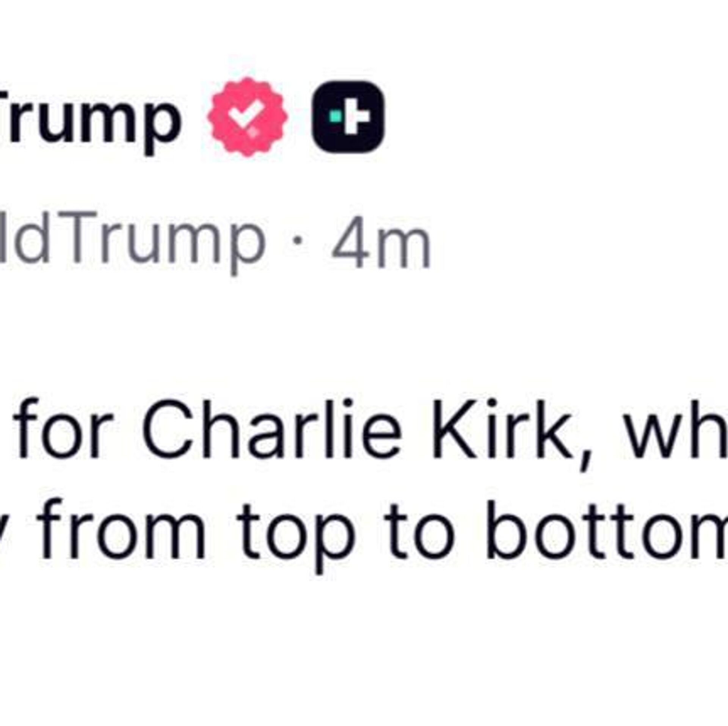This screenshot has width=728, height=726.
Task: Click the "4m" post timestamp
Action: coord(381,241)
